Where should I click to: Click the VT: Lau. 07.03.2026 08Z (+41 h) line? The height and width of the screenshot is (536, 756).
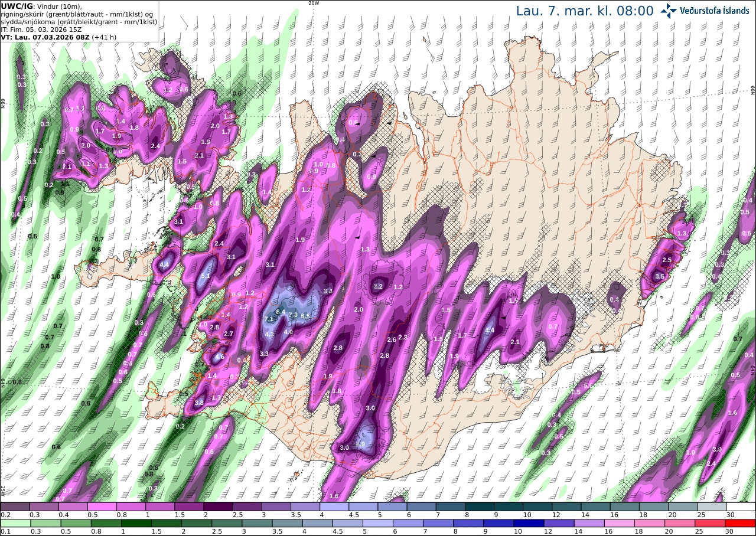tap(57, 37)
